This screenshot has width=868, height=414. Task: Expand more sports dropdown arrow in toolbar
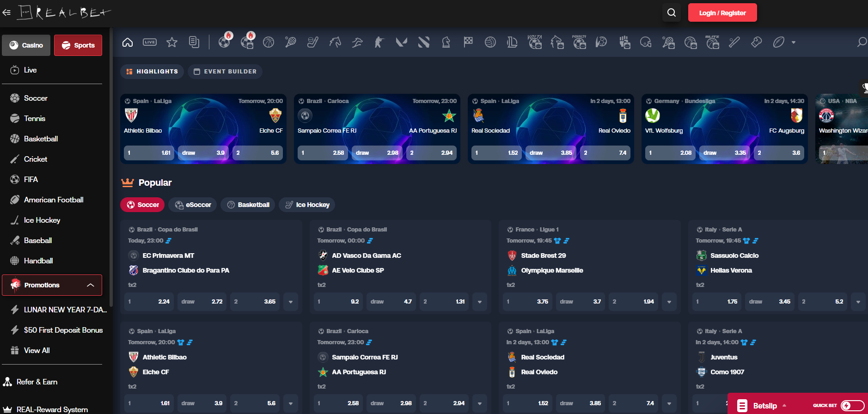794,43
